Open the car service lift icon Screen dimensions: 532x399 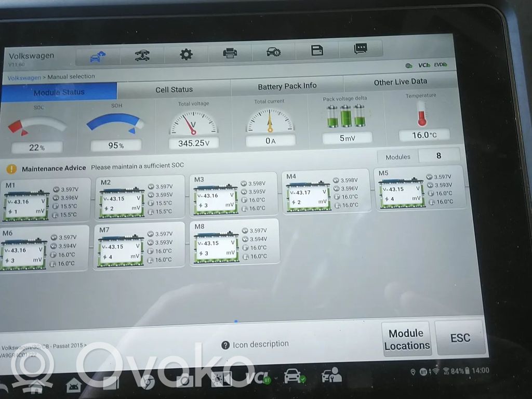pyautogui.click(x=142, y=55)
